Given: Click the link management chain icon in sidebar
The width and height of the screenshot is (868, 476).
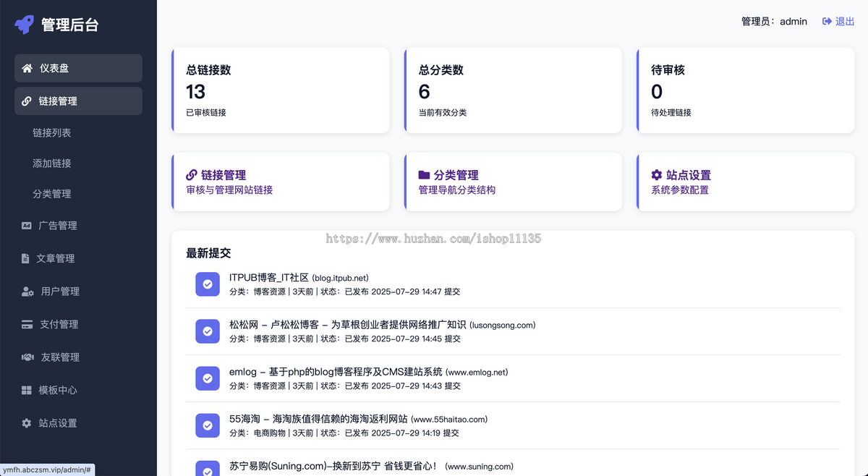Looking at the screenshot, I should click(27, 101).
